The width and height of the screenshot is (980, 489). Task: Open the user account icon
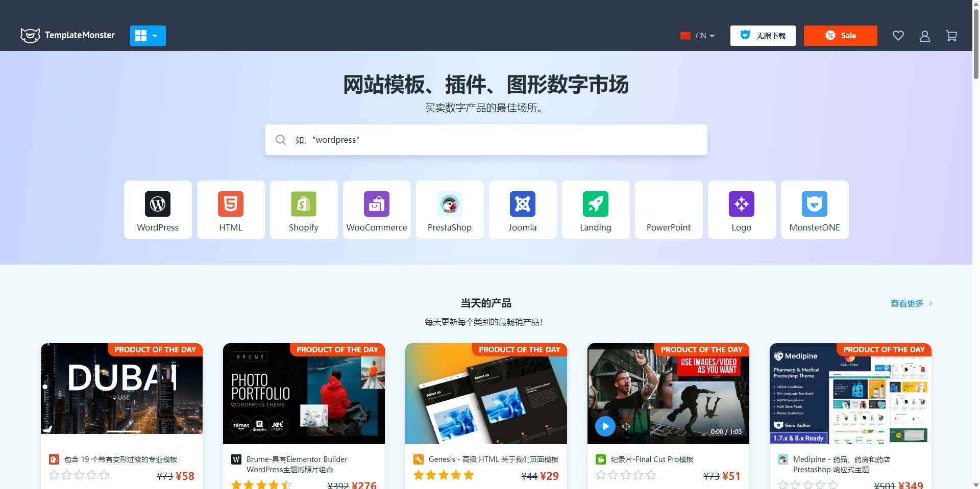point(924,36)
